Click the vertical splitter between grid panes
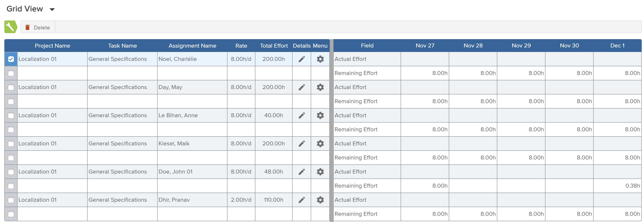The height and width of the screenshot is (222, 644). (331, 130)
